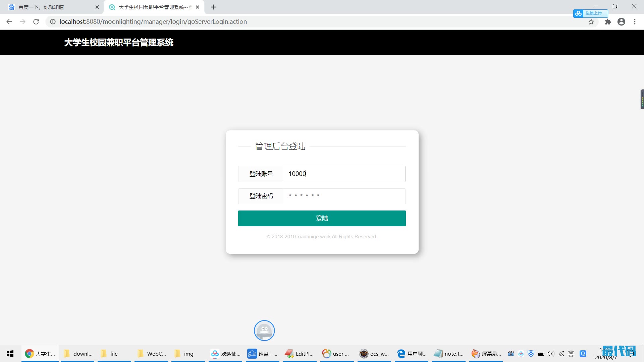Focus the 登陆账号 account input field

point(344,174)
